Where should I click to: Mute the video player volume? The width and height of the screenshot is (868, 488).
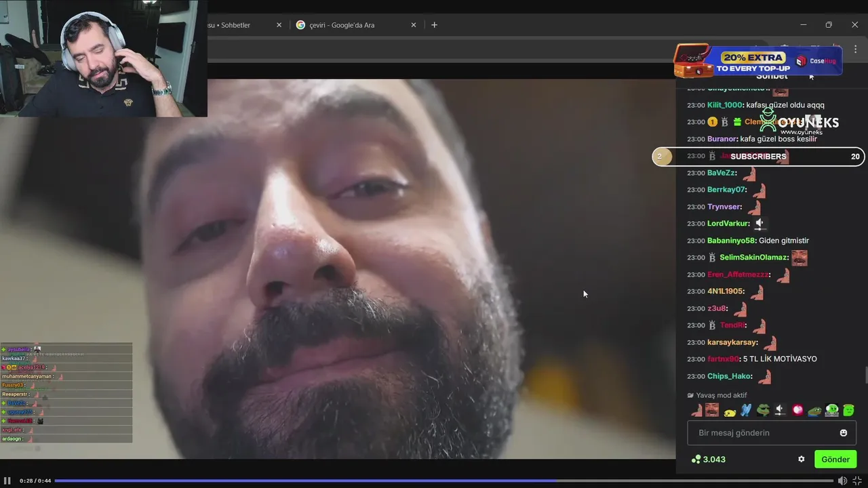(842, 481)
